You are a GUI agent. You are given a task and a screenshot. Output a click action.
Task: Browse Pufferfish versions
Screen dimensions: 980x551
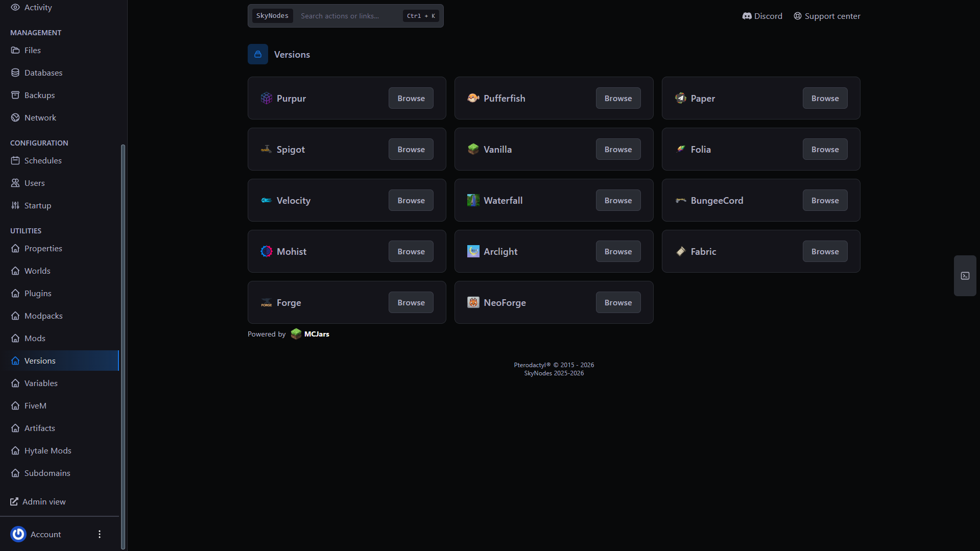tap(618, 98)
